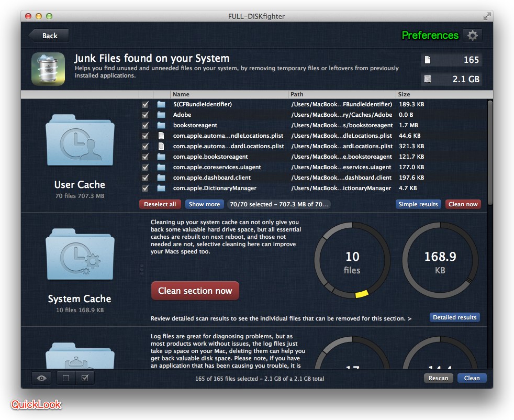514x420 pixels.
Task: Click folder icon of bookstoreagent row
Action: (x=161, y=125)
